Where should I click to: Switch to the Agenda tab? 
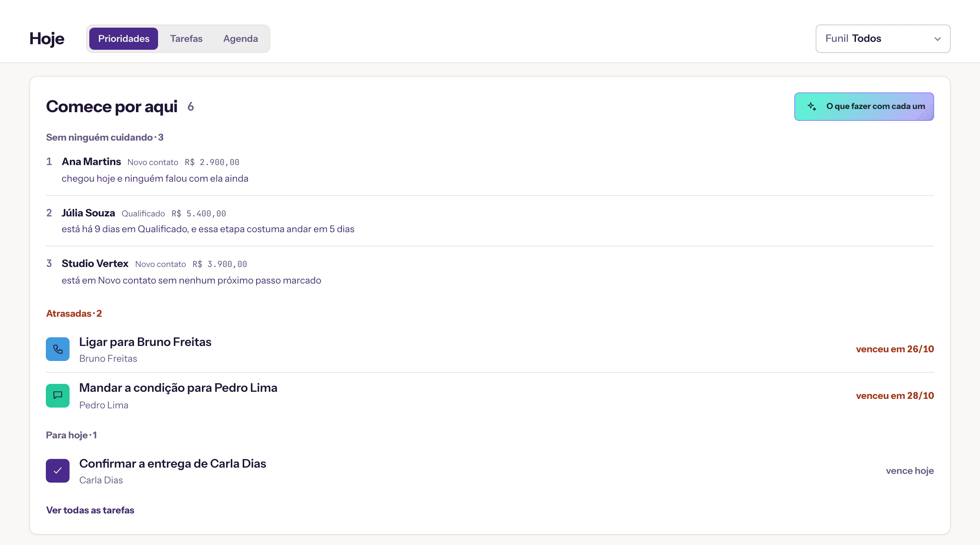point(241,39)
